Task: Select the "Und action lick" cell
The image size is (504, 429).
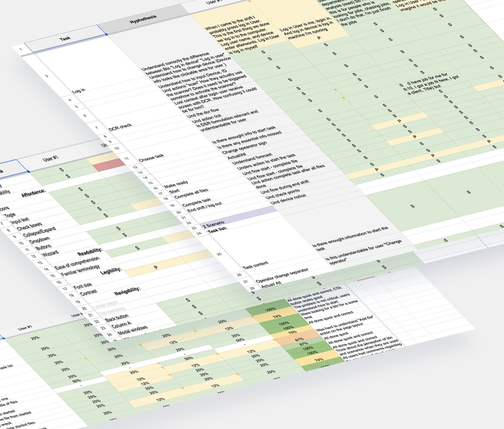Action: point(206,119)
